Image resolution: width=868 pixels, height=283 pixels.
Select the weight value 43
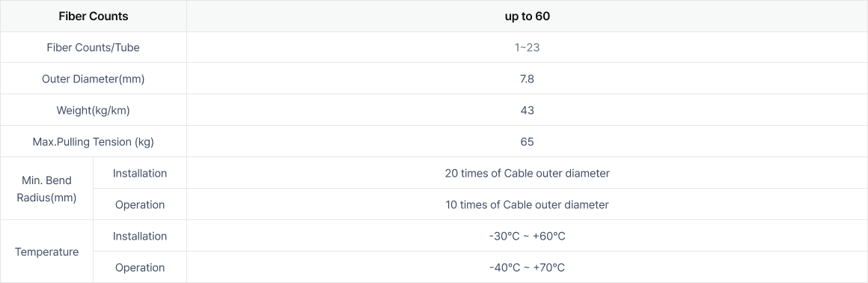tap(527, 110)
